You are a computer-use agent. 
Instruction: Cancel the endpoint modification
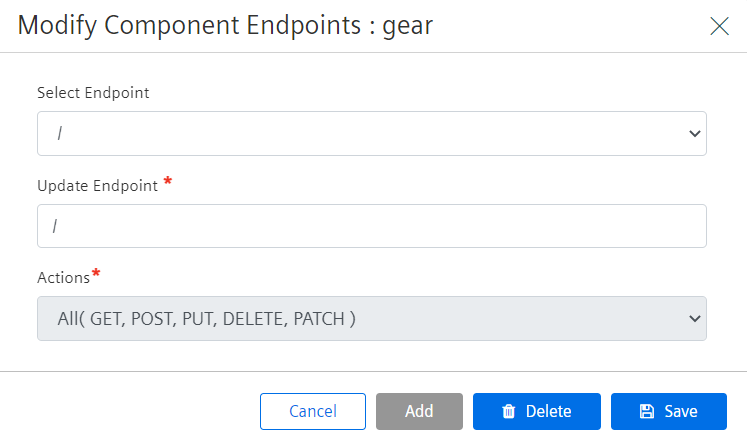pos(313,411)
